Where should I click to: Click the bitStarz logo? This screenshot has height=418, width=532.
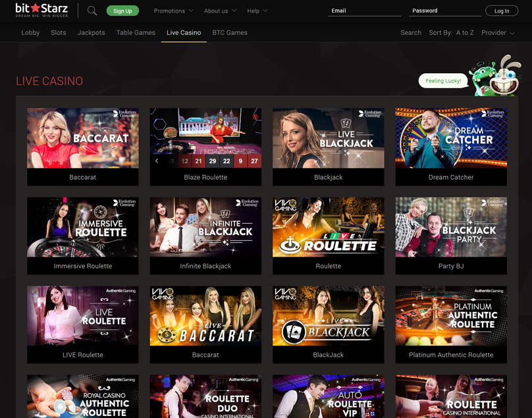tap(41, 10)
